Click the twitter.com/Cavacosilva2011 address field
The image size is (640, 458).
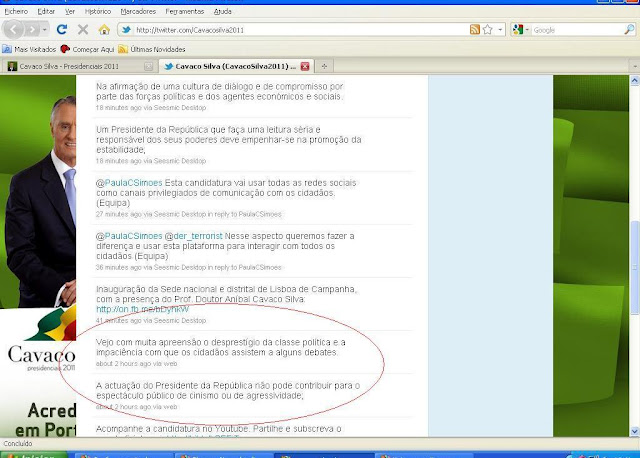pos(300,30)
